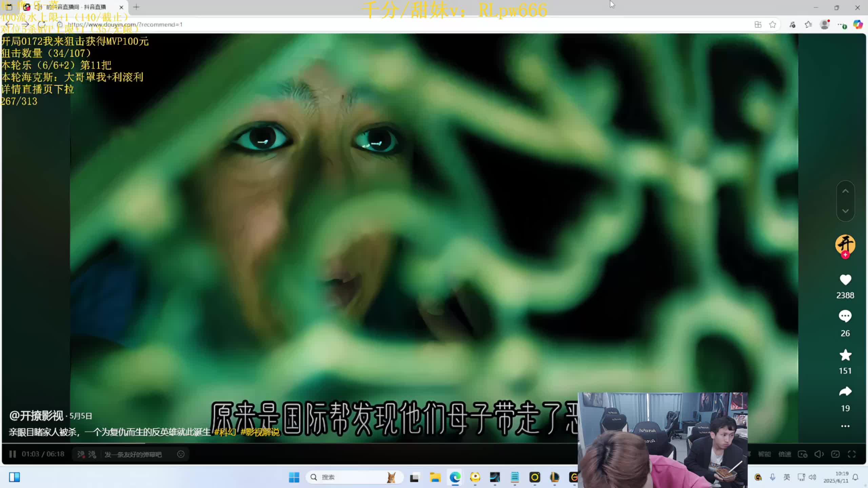Toggle the danmaku display switch
Viewport: 868px width, 488px height.
[81, 454]
